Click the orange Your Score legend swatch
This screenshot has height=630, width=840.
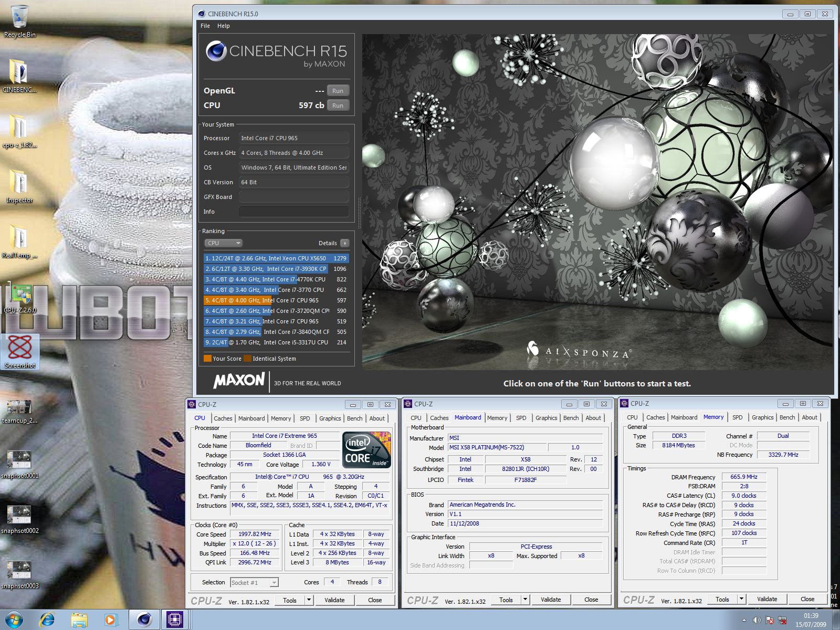[207, 359]
